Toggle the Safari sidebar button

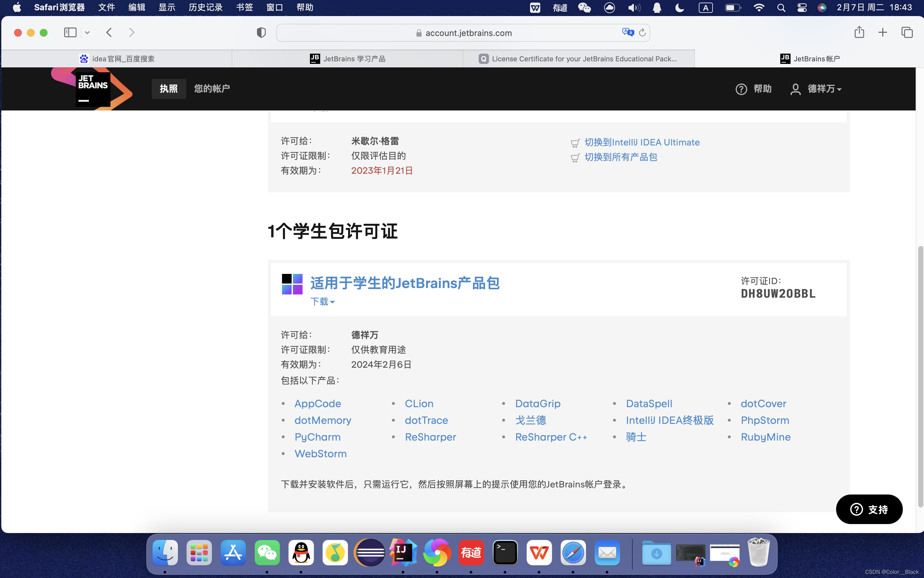coord(70,32)
